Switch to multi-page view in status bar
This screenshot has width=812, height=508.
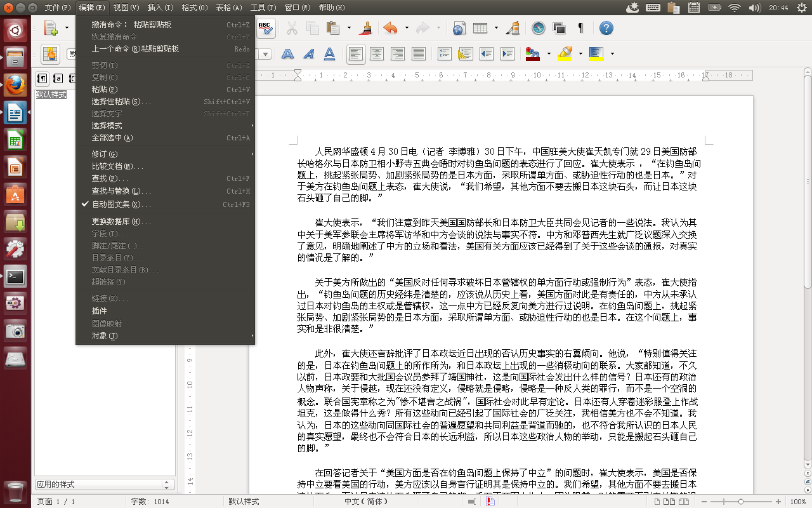[x=671, y=502]
